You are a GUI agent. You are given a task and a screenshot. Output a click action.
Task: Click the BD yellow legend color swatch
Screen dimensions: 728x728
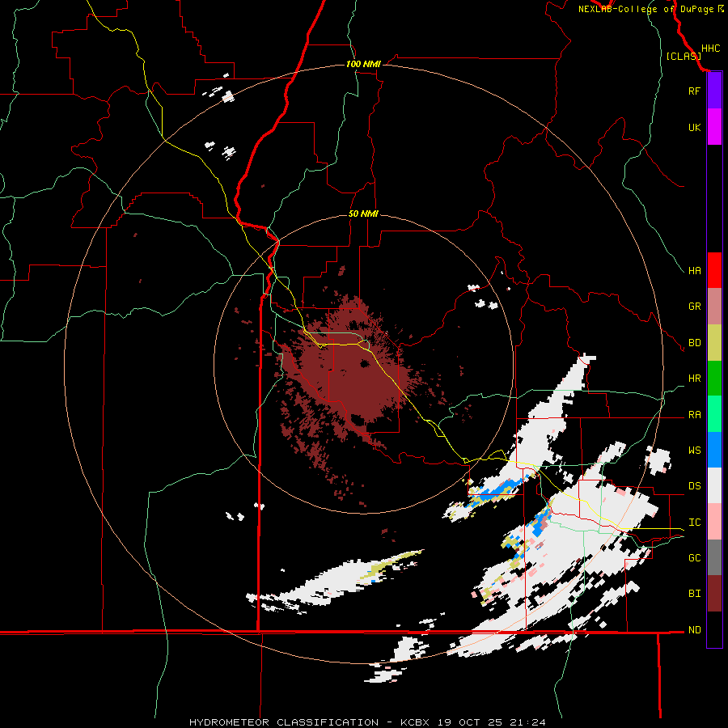[x=714, y=343]
